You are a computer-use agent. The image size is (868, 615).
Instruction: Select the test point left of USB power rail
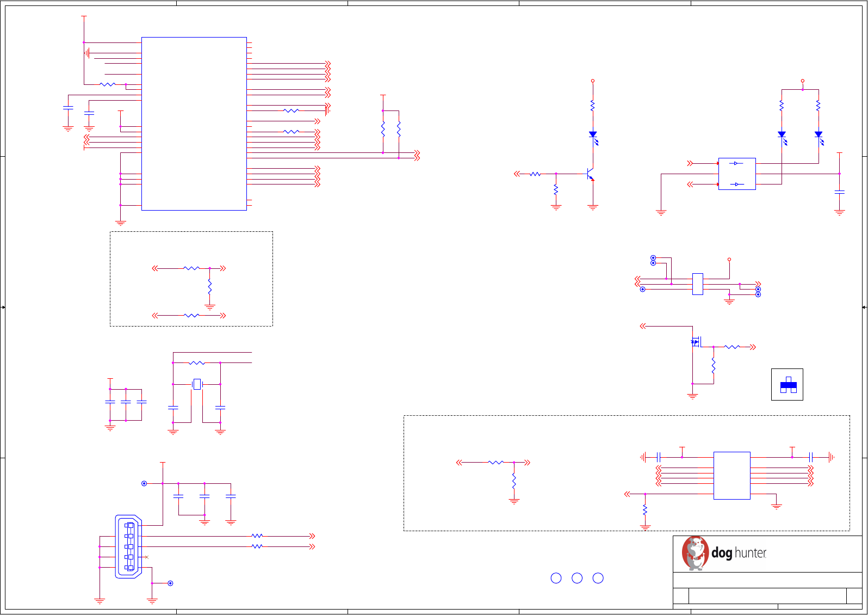144,483
